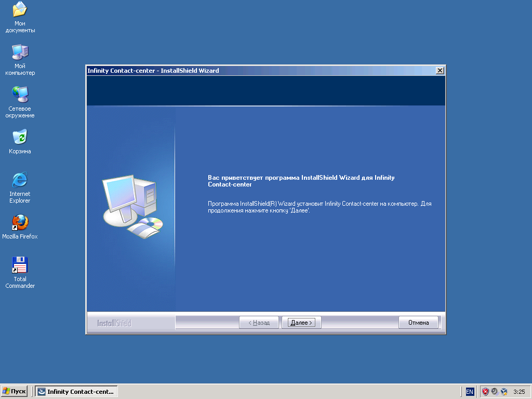
Task: Select the Total Commander desktop shortcut
Action: click(20, 273)
